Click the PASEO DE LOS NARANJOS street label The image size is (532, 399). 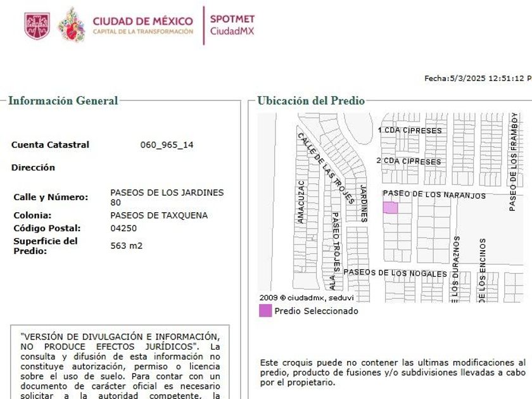[x=434, y=194]
